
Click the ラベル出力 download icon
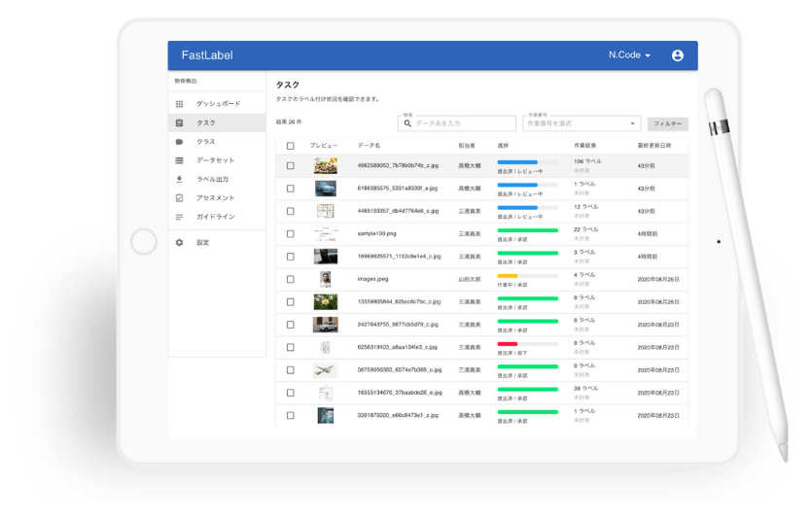coord(179,179)
